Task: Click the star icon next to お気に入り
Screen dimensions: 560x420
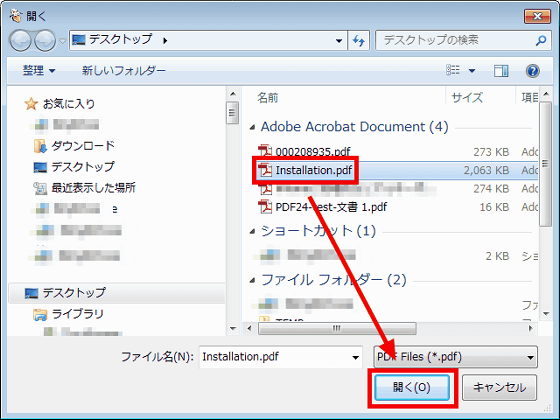Action: [x=31, y=104]
